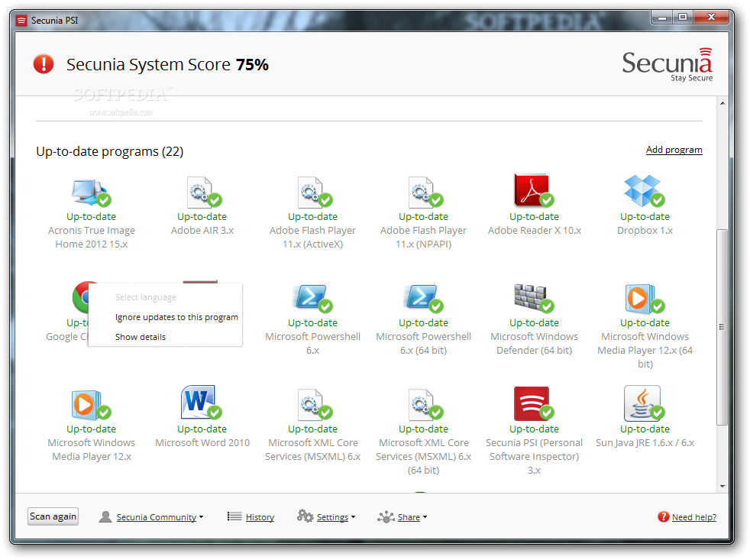750x560 pixels.
Task: Click the Microsoft XML Core Services 6.x icon
Action: [314, 404]
